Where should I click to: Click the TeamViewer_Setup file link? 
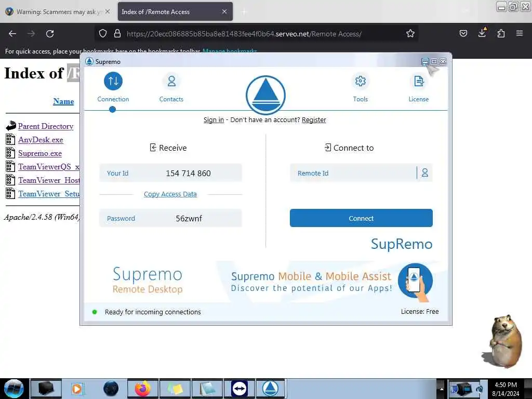click(x=49, y=194)
